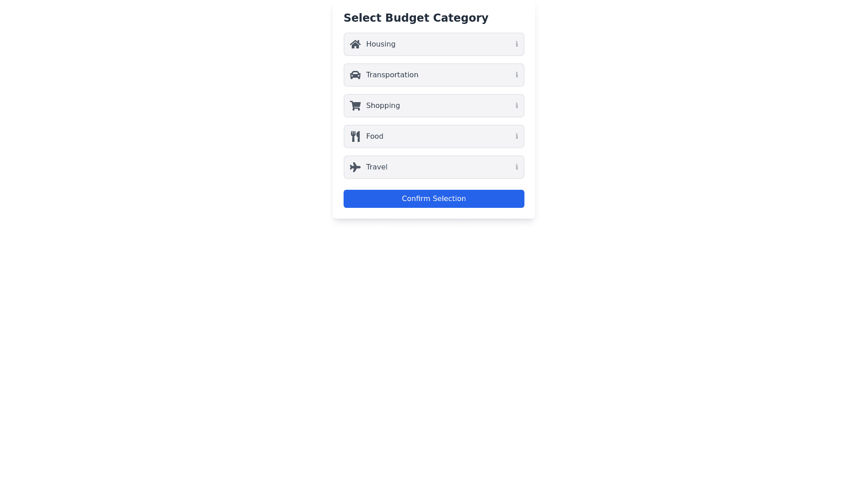The width and height of the screenshot is (868, 488).
Task: Click the Shopping row's info icon
Action: point(517,106)
